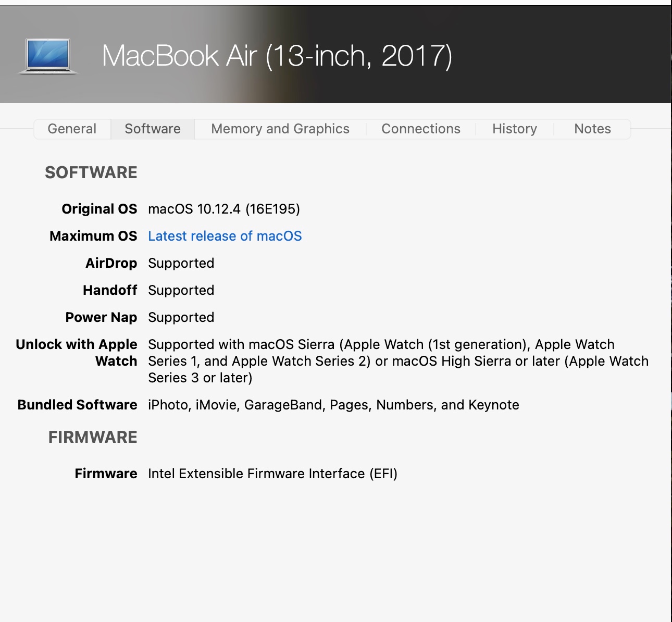This screenshot has height=622, width=672.
Task: Click the FIRMWARE section heading
Action: (x=93, y=437)
